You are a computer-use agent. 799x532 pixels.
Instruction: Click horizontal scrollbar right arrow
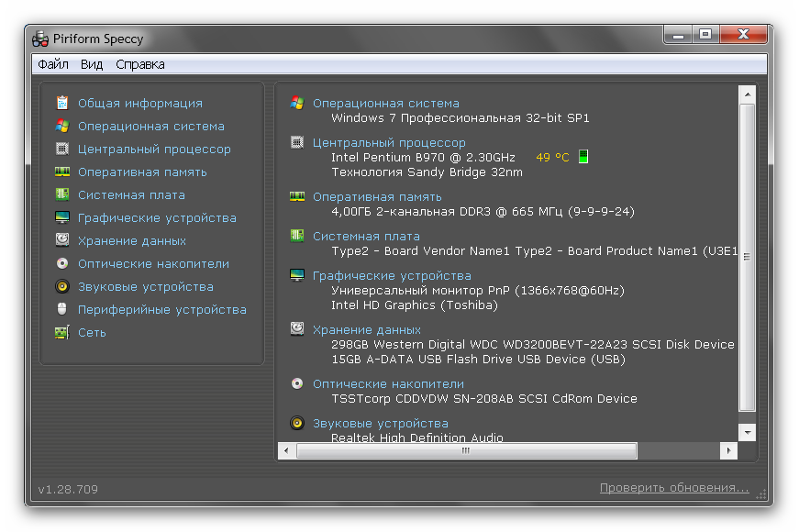tap(728, 450)
